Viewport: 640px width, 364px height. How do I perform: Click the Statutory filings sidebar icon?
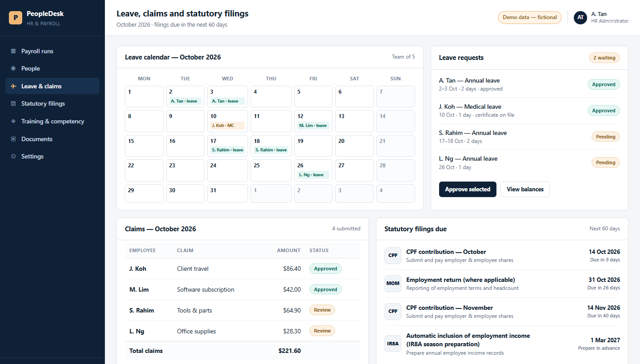13,103
